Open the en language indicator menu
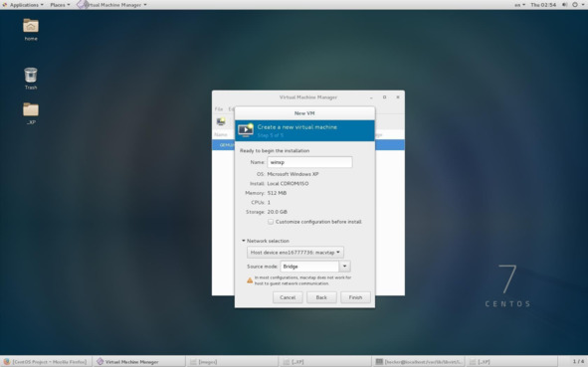Image resolution: width=588 pixels, height=367 pixels. click(x=519, y=5)
